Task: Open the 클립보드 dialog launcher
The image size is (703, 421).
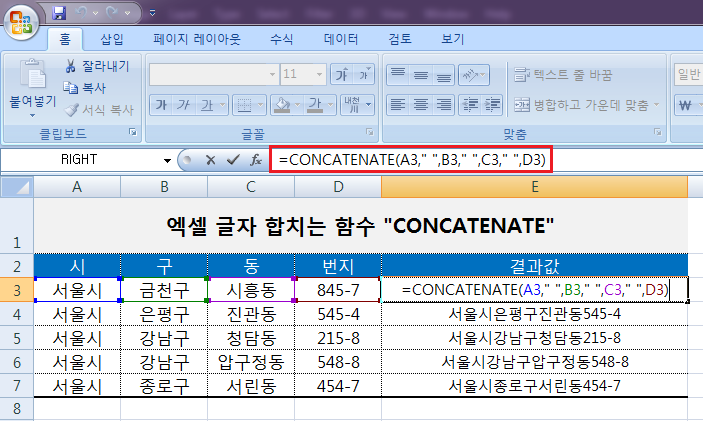Action: coord(133,132)
